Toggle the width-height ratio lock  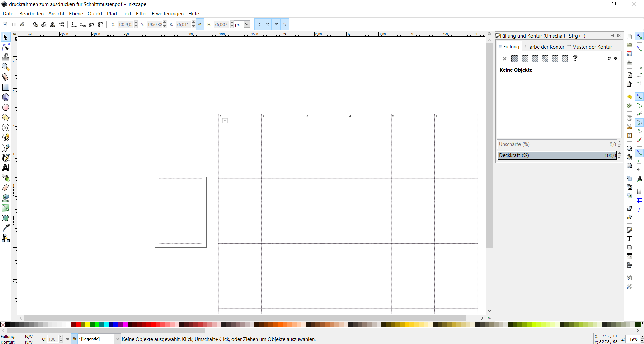200,24
